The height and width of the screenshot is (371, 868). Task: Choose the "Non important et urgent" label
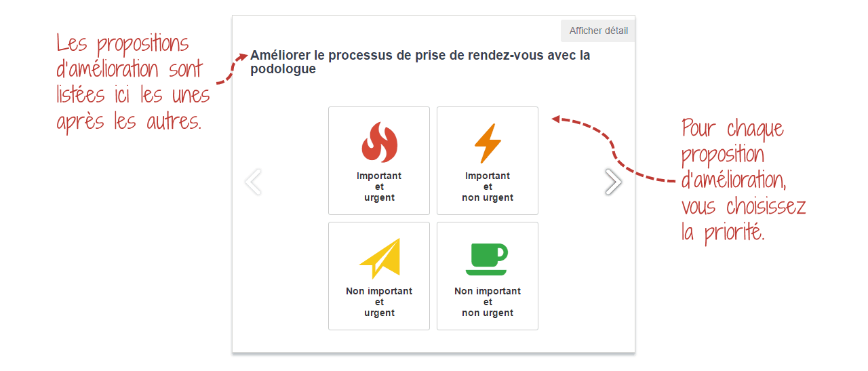pyautogui.click(x=379, y=302)
